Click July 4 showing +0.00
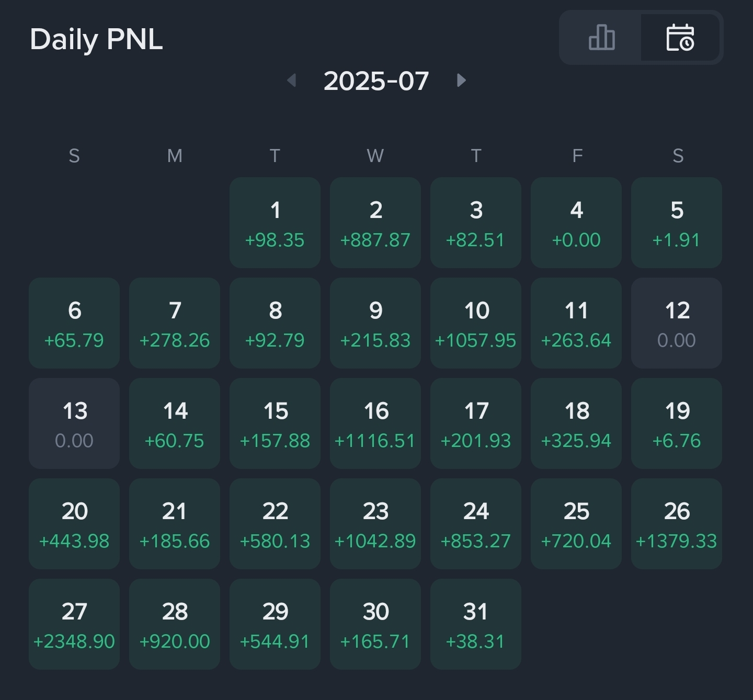 coord(576,223)
